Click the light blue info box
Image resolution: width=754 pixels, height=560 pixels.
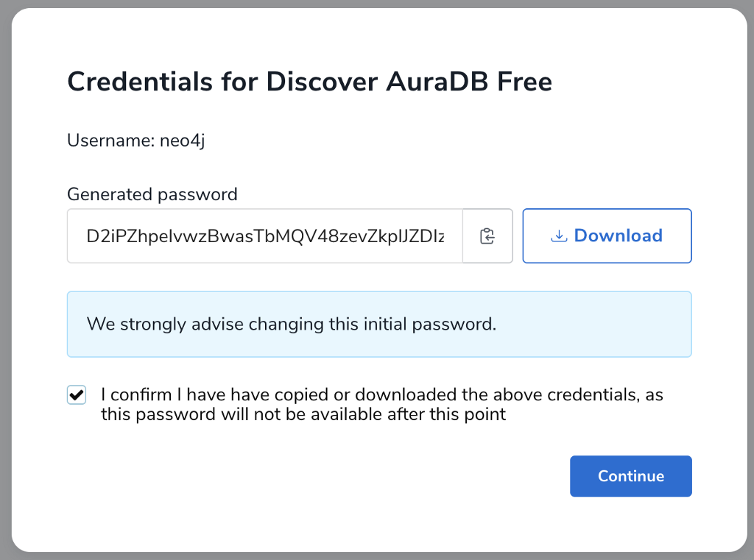pyautogui.click(x=379, y=325)
